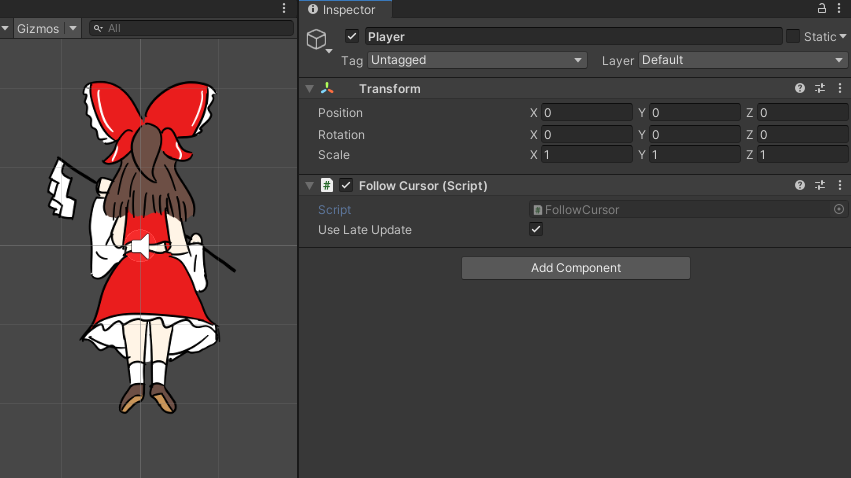Viewport: 851px width, 478px height.
Task: Click the search magnifier icon in scene toolbar
Action: 98,28
